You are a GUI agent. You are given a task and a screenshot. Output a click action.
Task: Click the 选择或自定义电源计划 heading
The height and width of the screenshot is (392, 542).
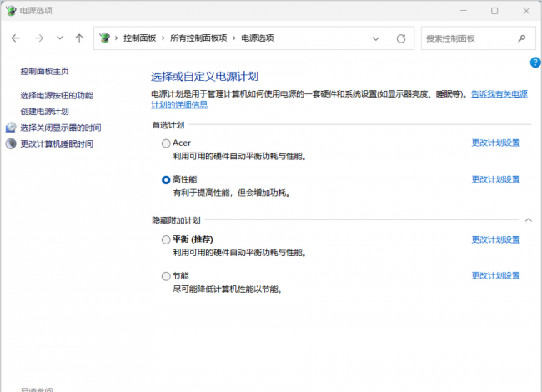[x=204, y=77]
